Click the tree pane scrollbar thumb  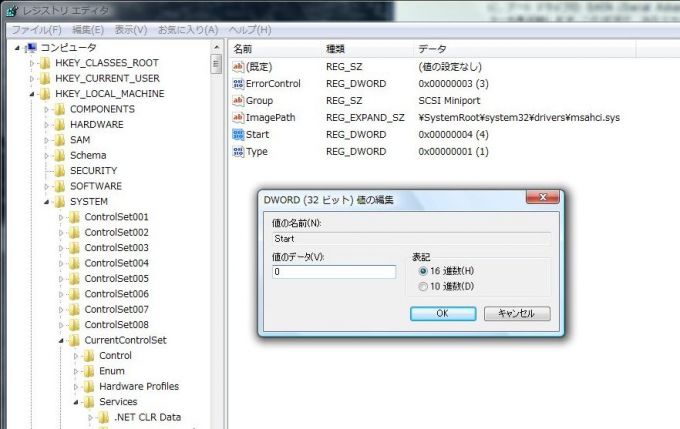[216, 64]
